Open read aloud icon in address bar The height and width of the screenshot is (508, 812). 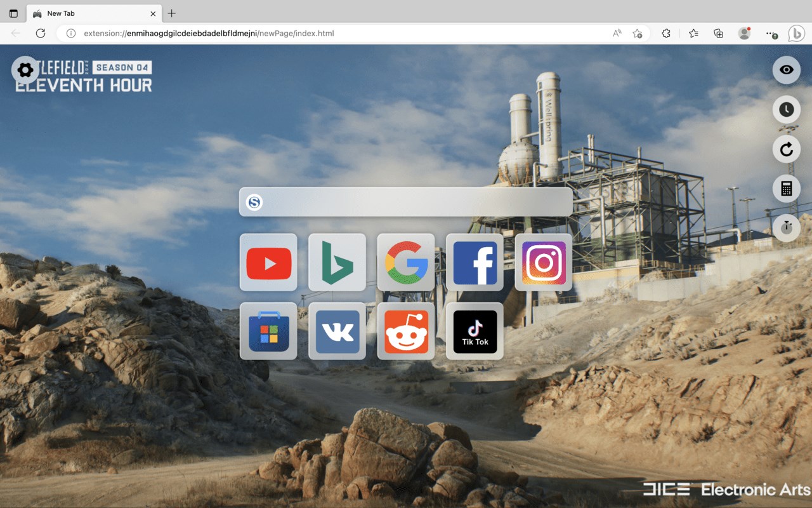pyautogui.click(x=617, y=34)
